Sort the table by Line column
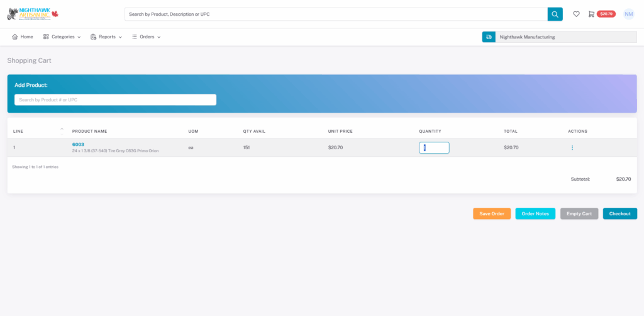 [x=19, y=131]
